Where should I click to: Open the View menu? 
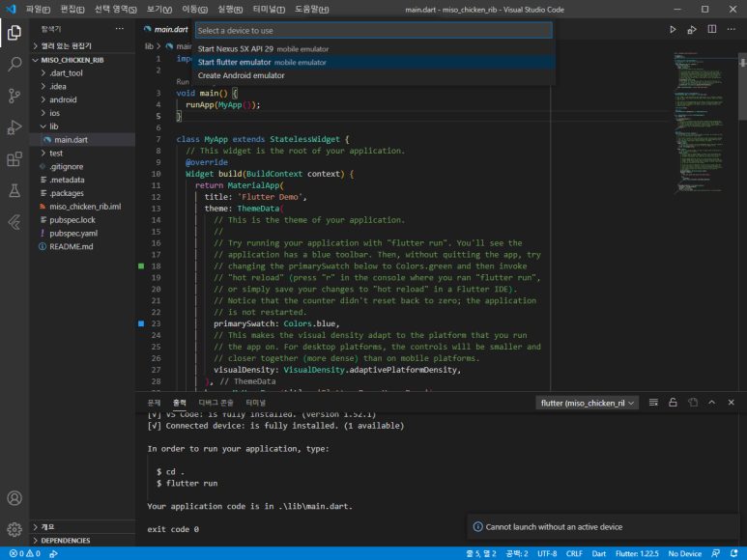point(159,9)
